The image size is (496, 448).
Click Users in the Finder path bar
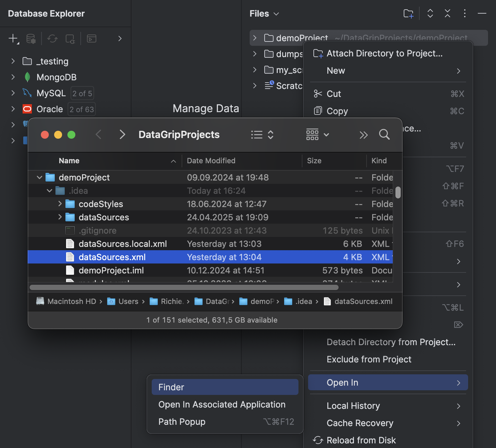click(123, 301)
